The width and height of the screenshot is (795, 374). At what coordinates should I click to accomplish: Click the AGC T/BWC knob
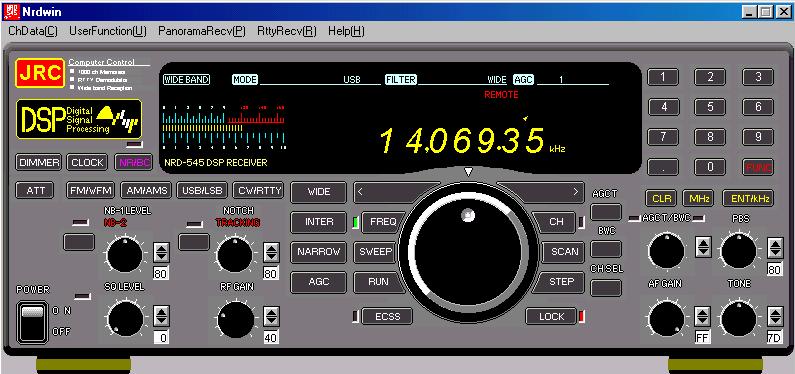pos(666,251)
